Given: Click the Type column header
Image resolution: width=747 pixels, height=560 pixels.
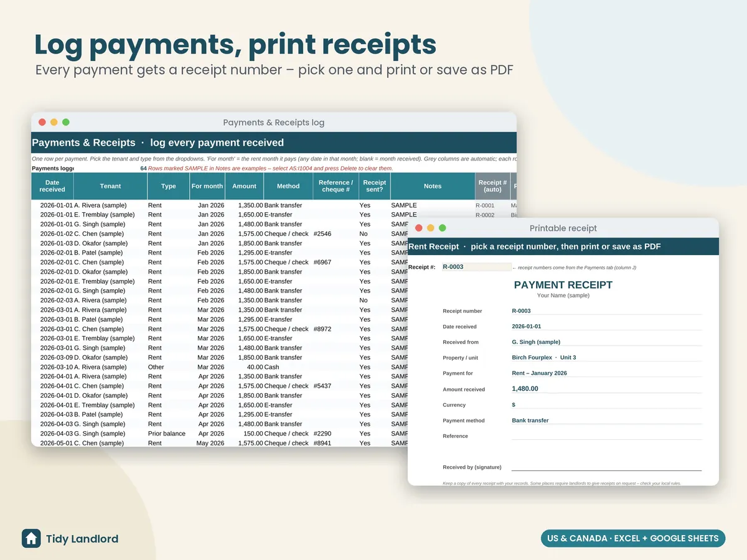Looking at the screenshot, I should (x=169, y=186).
